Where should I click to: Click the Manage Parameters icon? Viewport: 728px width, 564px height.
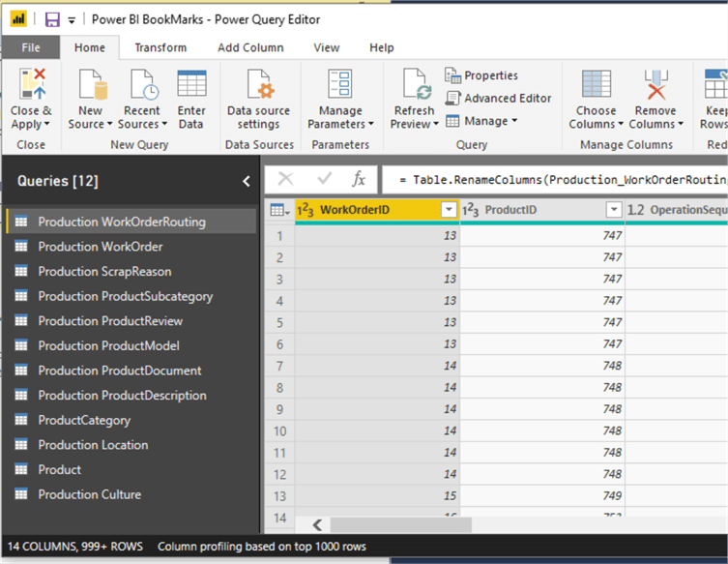click(x=339, y=85)
